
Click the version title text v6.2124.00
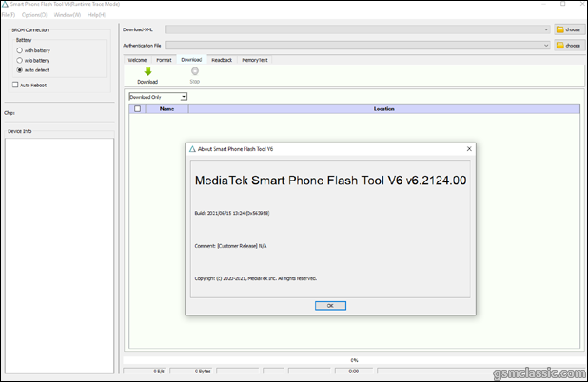[x=330, y=181]
